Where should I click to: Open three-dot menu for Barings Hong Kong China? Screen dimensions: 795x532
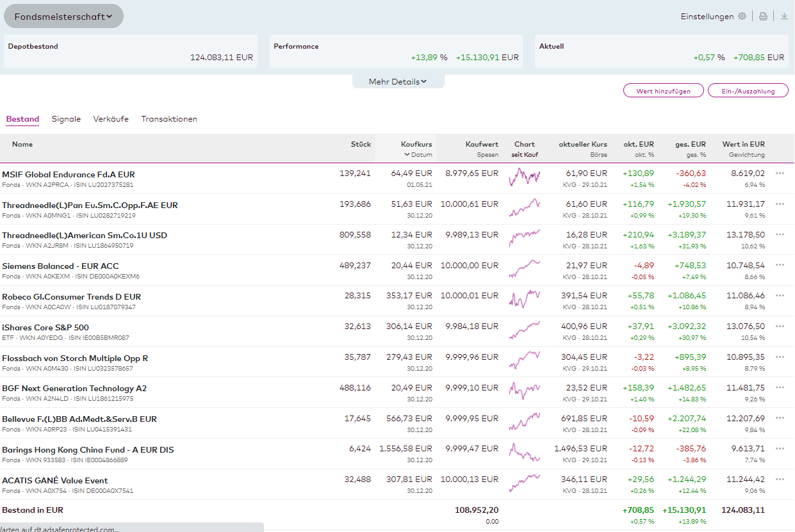780,449
